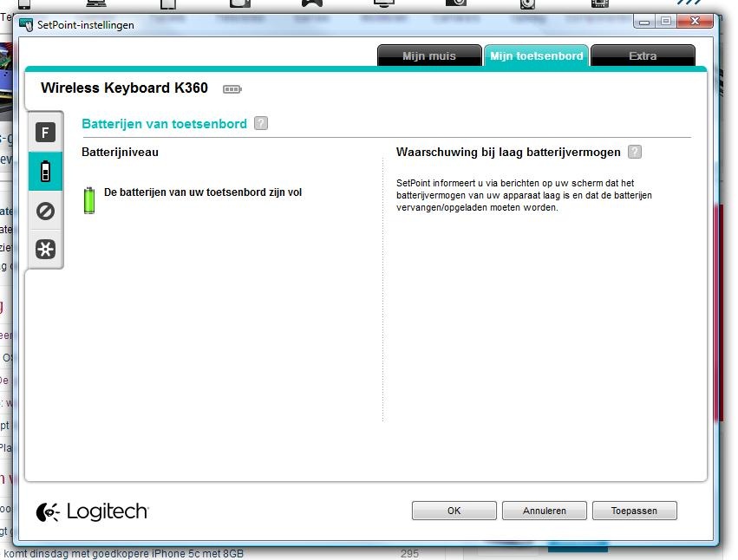
Task: Open the inactive keys sidebar icon
Action: click(46, 211)
